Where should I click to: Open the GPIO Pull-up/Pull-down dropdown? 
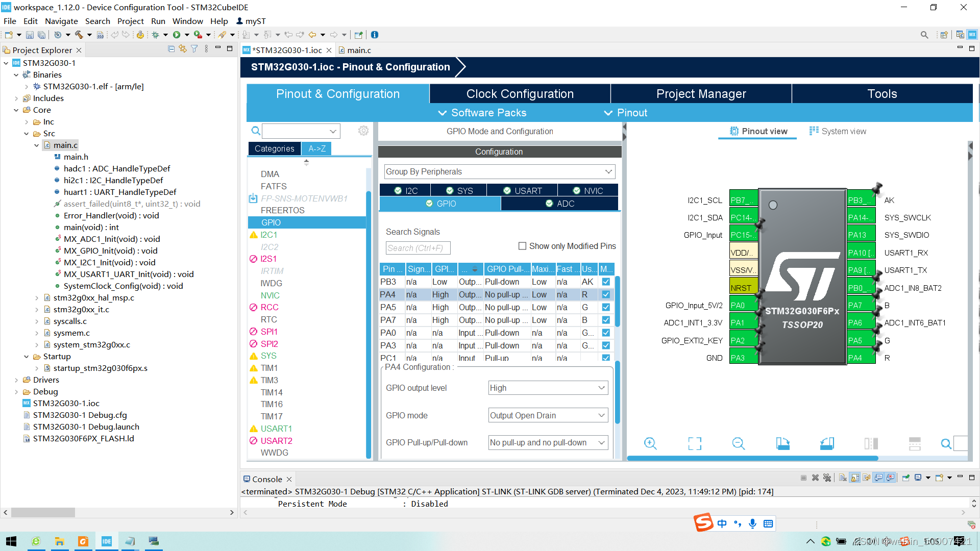click(548, 442)
